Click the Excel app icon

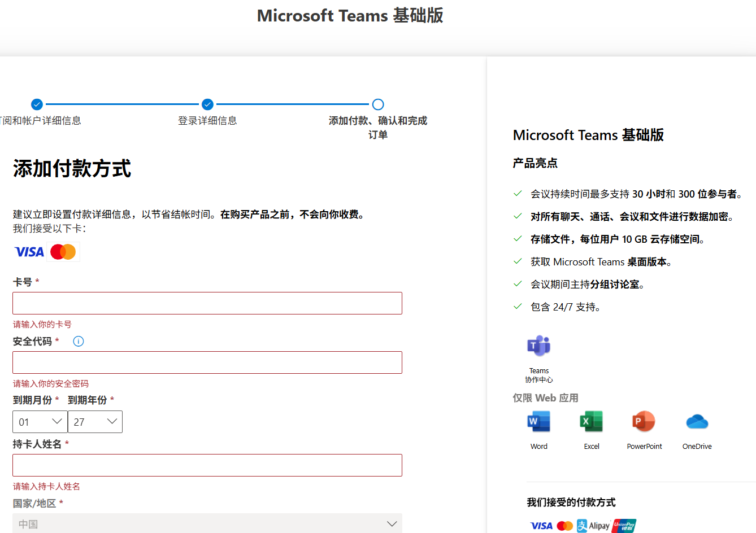pyautogui.click(x=592, y=422)
